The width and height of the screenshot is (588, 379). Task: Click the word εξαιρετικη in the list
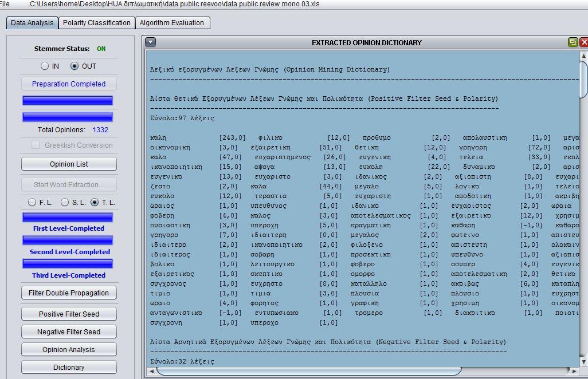coord(271,148)
